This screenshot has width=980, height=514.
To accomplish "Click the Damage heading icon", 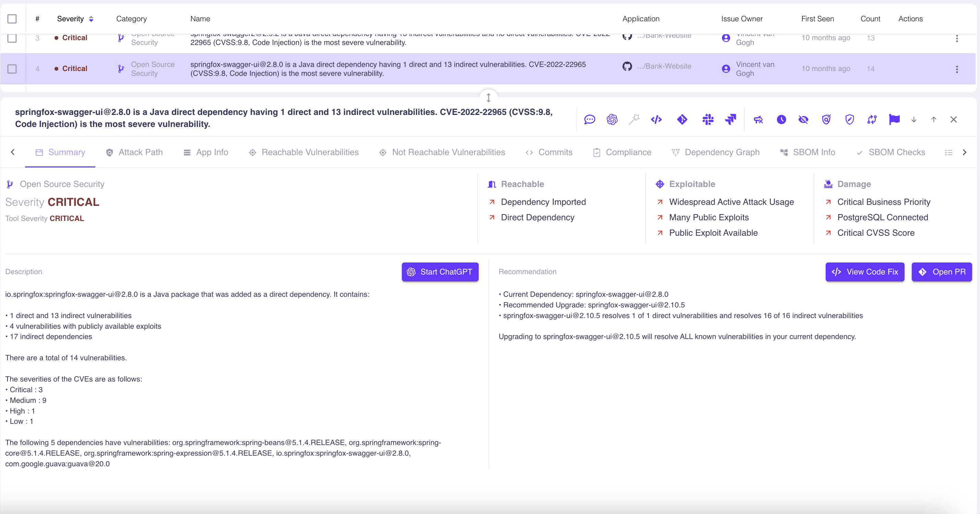I will [828, 184].
